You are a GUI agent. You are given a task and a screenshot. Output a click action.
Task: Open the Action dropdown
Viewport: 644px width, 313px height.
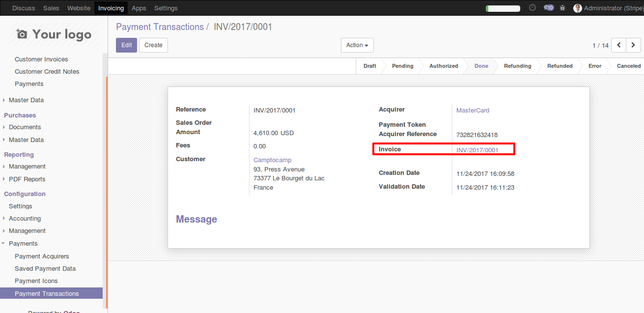point(357,45)
